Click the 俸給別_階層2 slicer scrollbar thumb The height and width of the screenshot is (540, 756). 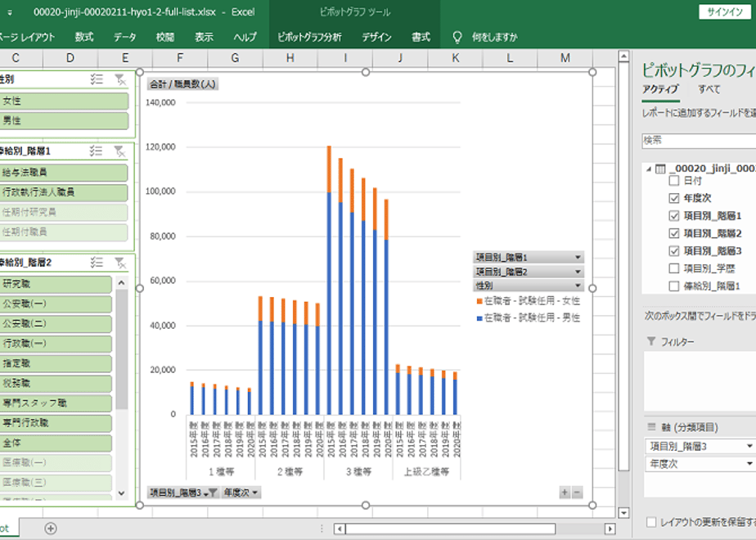pos(121,349)
